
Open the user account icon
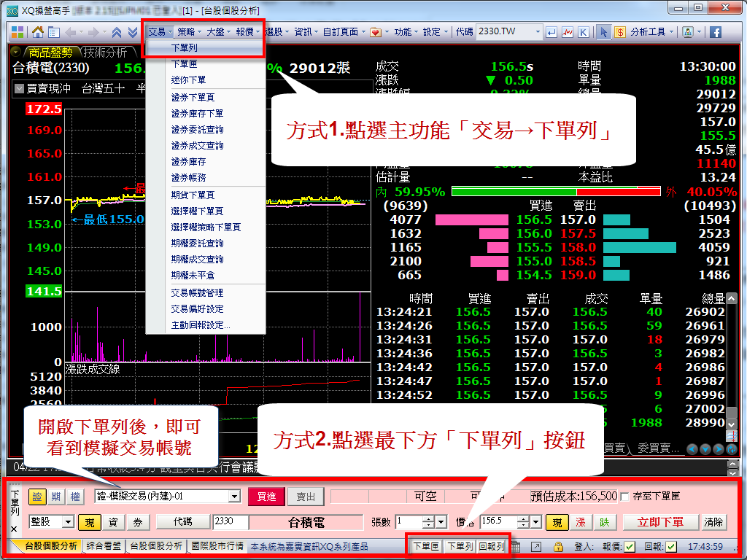[687, 32]
